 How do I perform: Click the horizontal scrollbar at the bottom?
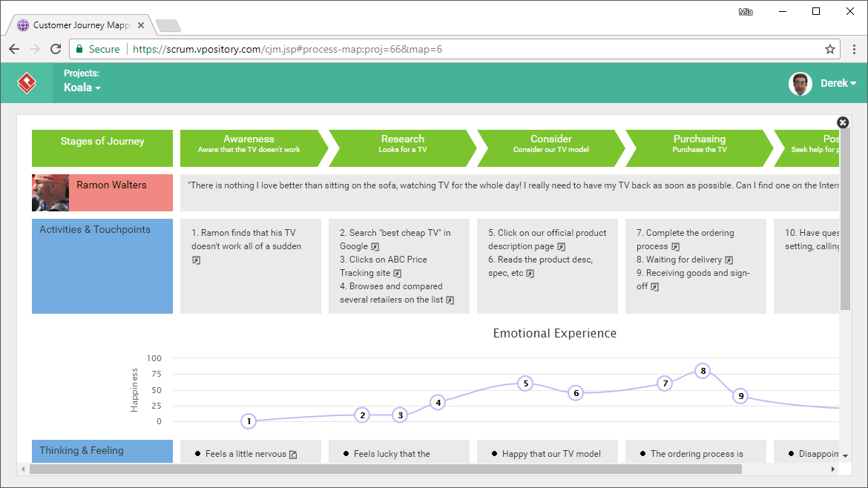tap(386, 468)
